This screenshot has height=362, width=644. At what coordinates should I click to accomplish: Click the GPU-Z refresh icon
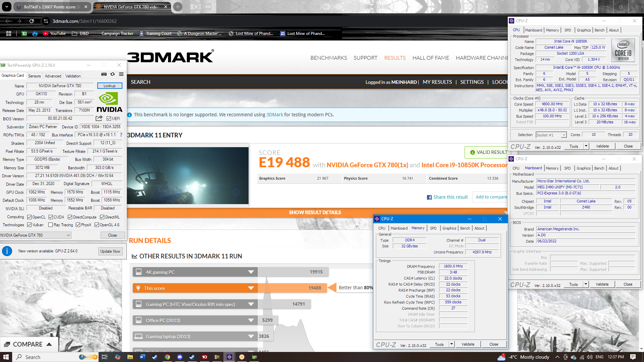tap(113, 74)
